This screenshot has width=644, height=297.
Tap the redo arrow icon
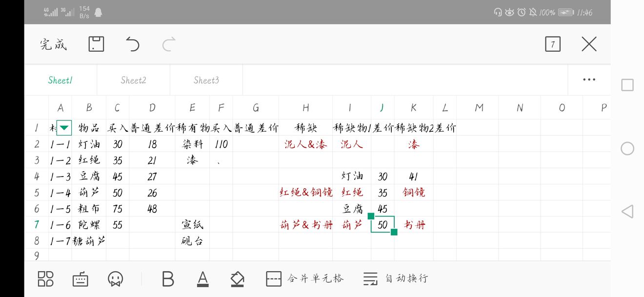[169, 44]
